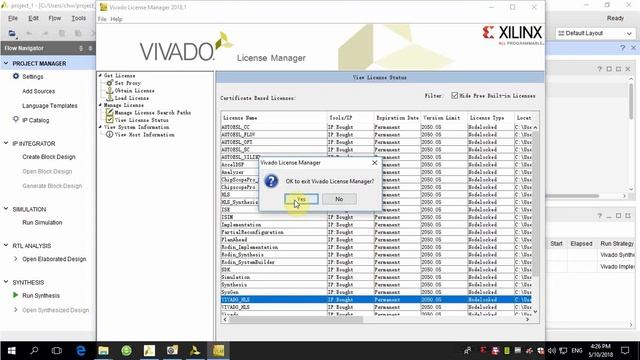Open project Settings in Flow Navigator
The image size is (640, 360).
(x=33, y=77)
